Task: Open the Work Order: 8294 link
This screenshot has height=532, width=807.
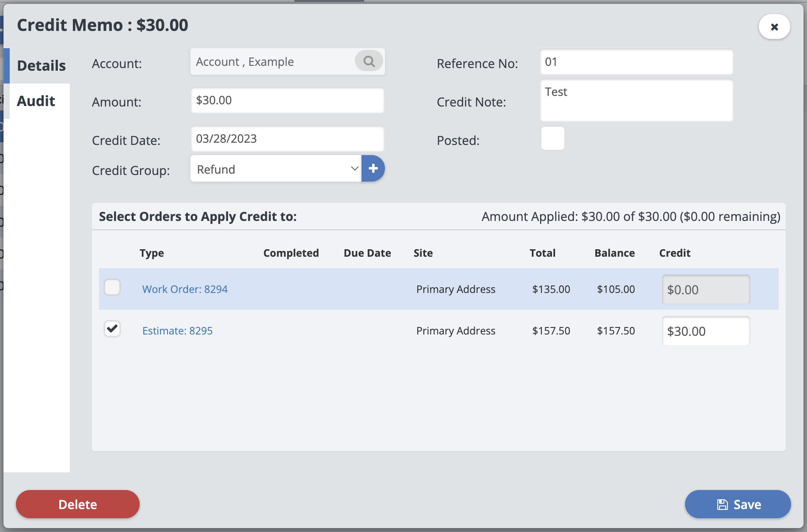Action: pos(185,289)
